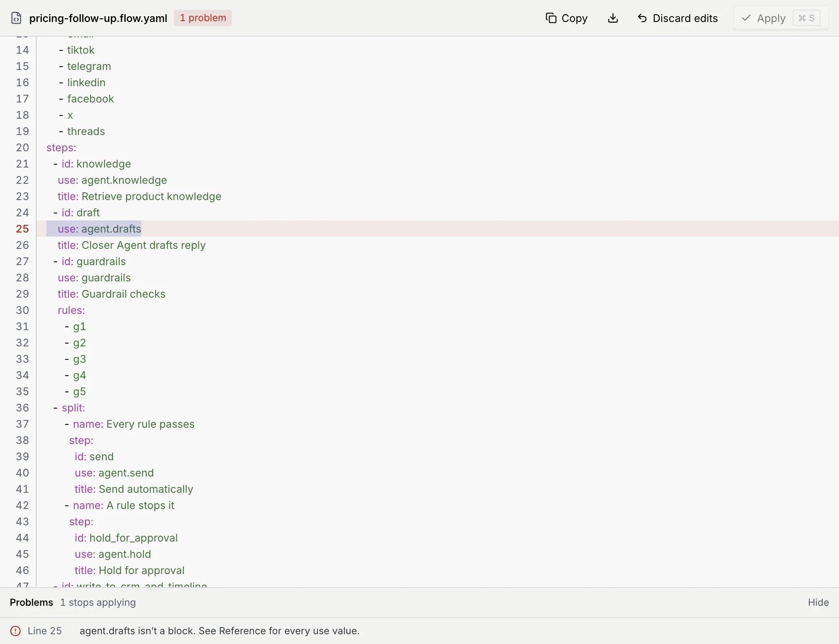The image size is (839, 644).
Task: Click 'use: agent.hold' on line 45
Action: [113, 554]
